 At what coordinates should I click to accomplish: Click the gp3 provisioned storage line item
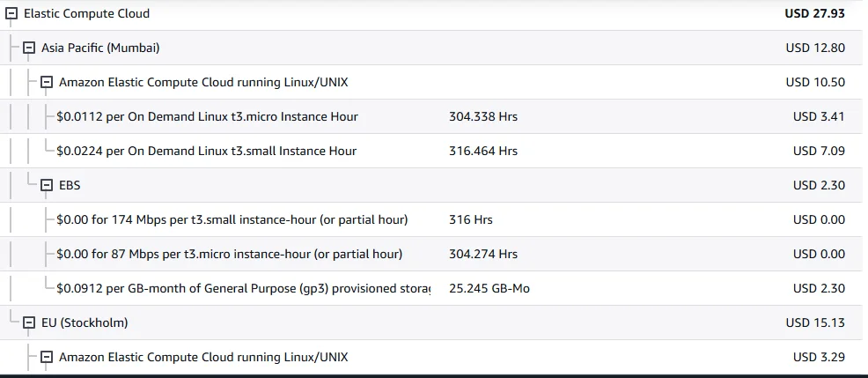pyautogui.click(x=243, y=289)
